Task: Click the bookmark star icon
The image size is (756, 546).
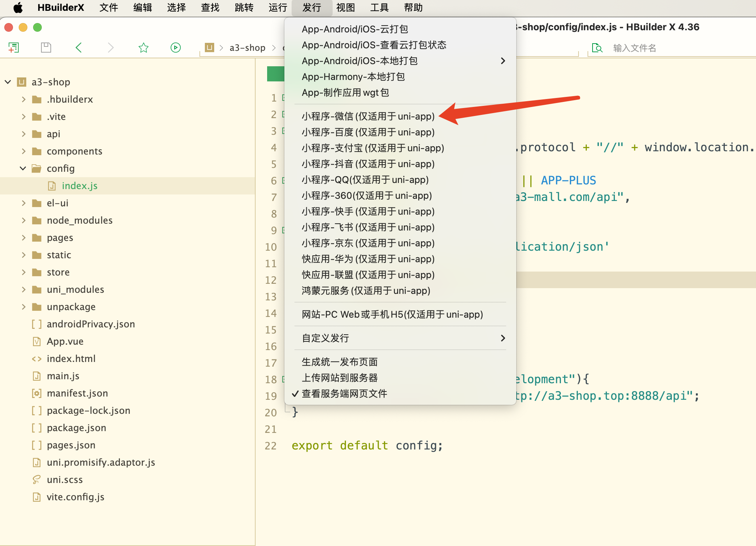Action: pos(143,48)
